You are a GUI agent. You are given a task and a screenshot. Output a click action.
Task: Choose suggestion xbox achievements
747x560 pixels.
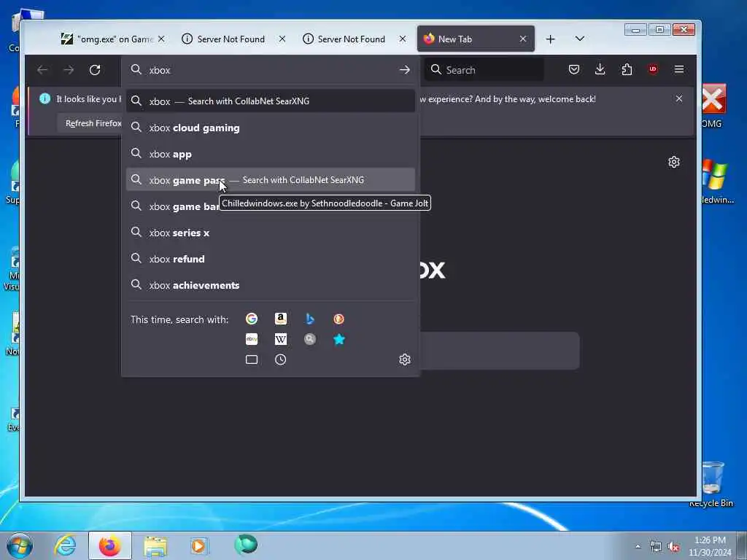point(270,285)
